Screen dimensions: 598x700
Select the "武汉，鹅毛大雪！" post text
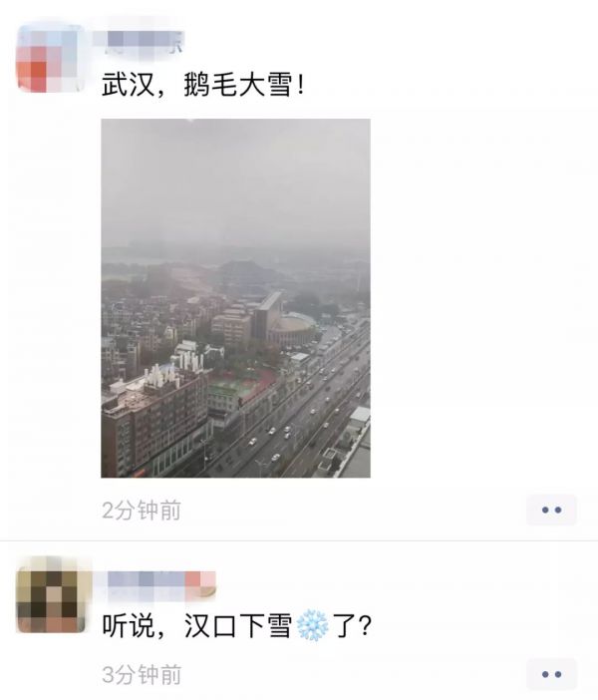tap(204, 84)
